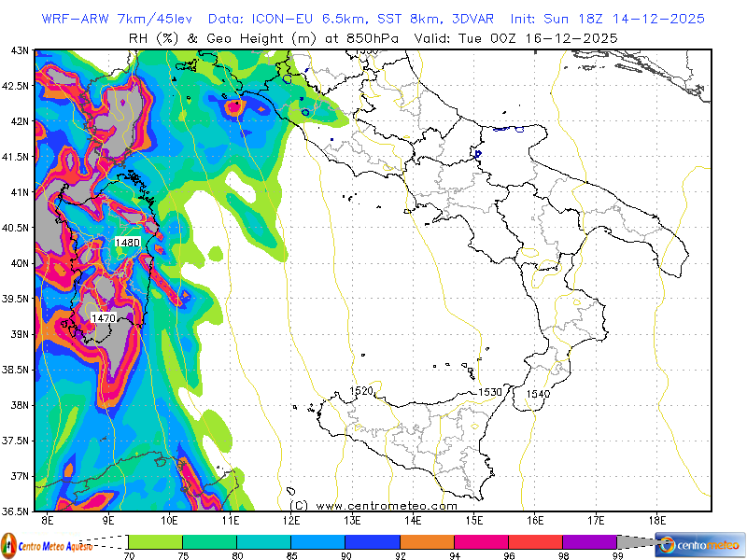This screenshot has width=747, height=560.
Task: Click the dark blue 90–92 legend swatch
Action: click(373, 541)
